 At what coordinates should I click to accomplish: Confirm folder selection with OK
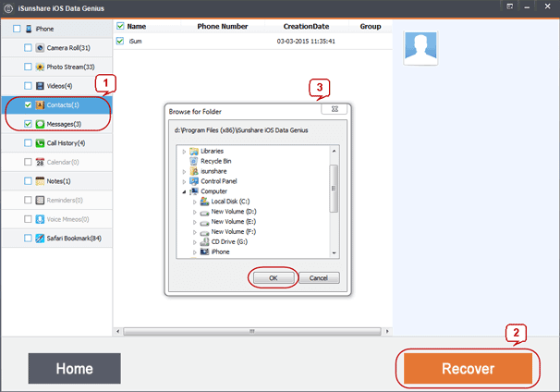[274, 277]
